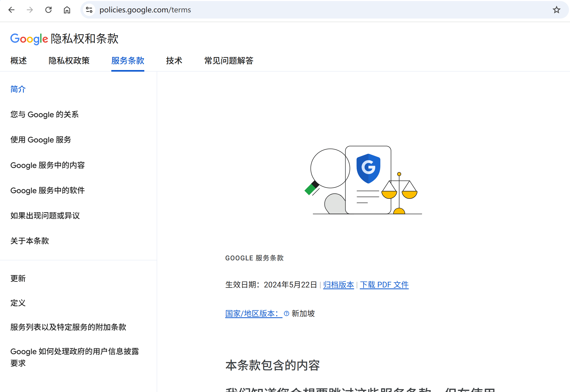Bookmark this page with star icon
The height and width of the screenshot is (392, 570).
557,10
